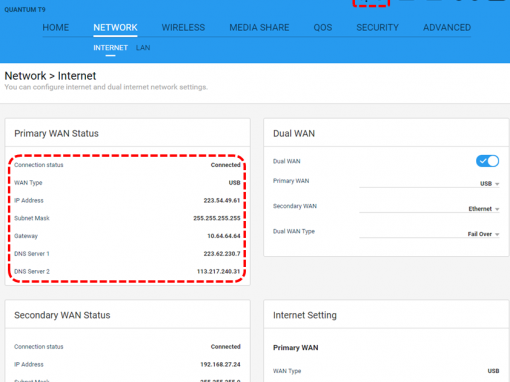This screenshot has width=510, height=382.
Task: Click the Internet Setting WAN Type USB value
Action: click(x=493, y=371)
